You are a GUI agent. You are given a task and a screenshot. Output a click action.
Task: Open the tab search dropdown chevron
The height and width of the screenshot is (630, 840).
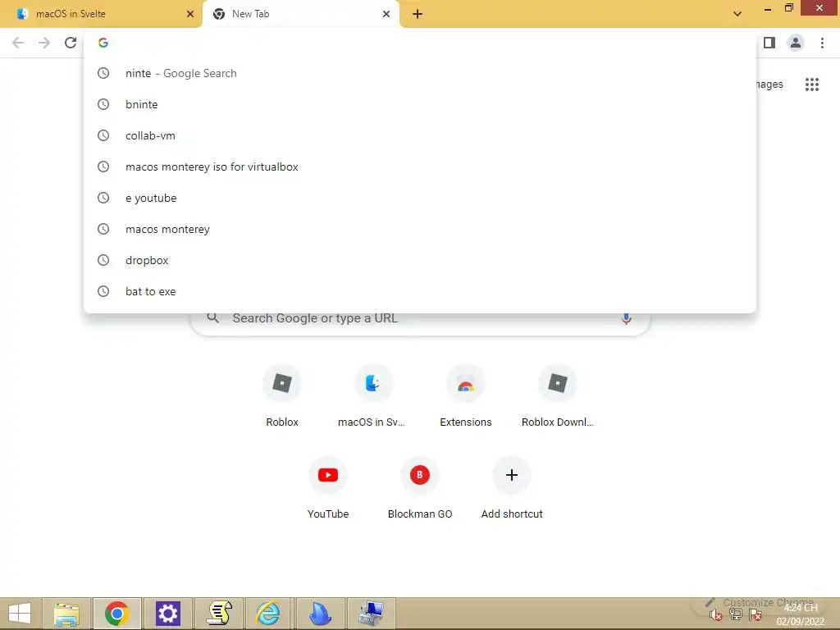pos(737,14)
